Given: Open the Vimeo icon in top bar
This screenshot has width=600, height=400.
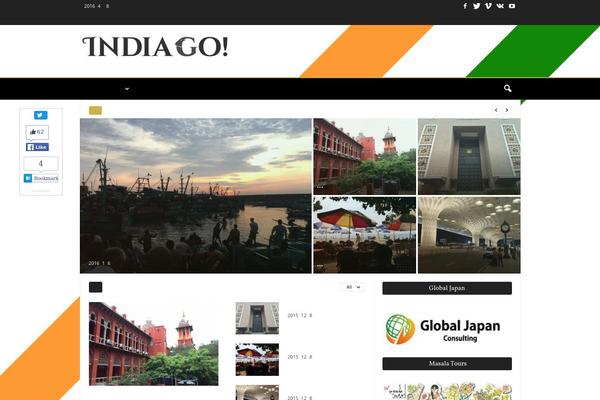Looking at the screenshot, I should pyautogui.click(x=488, y=6).
